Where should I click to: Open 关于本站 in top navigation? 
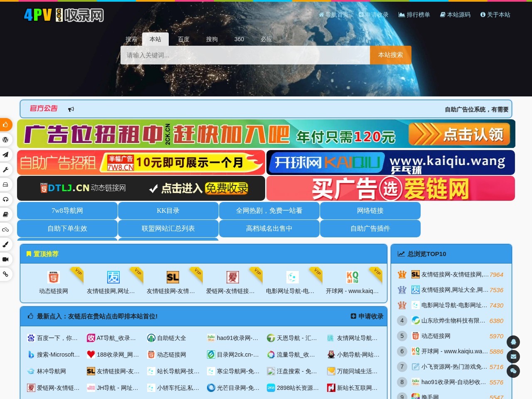coord(495,15)
